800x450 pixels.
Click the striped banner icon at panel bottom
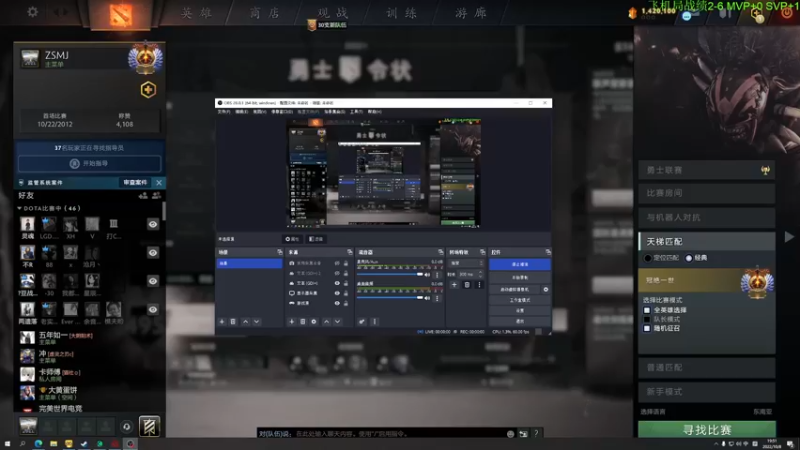point(149,427)
